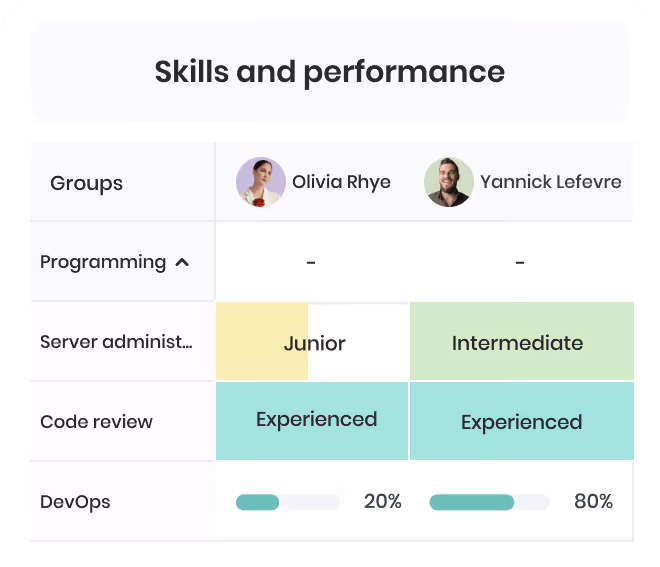This screenshot has height=567, width=660.
Task: Click the Skills and performance title
Action: coord(330,72)
